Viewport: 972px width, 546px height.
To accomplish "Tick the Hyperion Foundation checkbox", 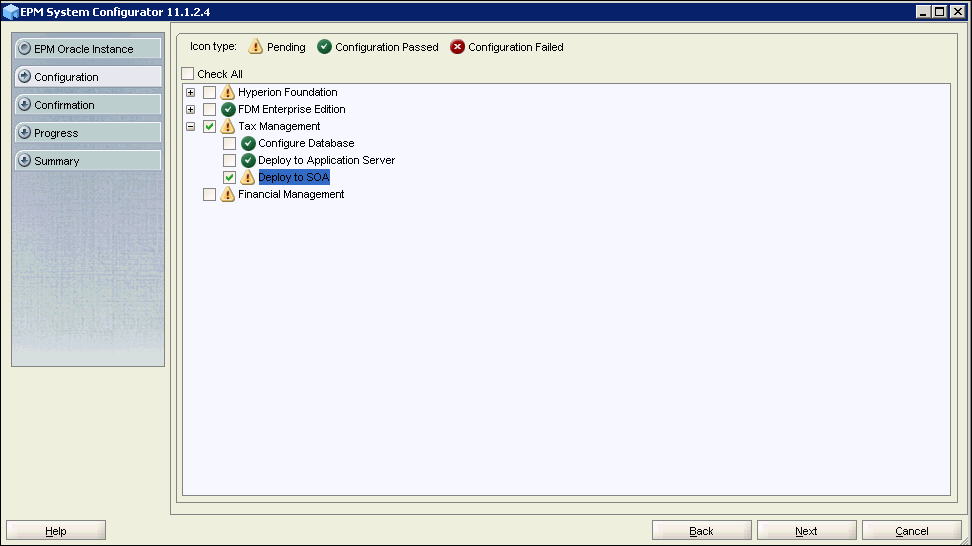I will pos(210,92).
